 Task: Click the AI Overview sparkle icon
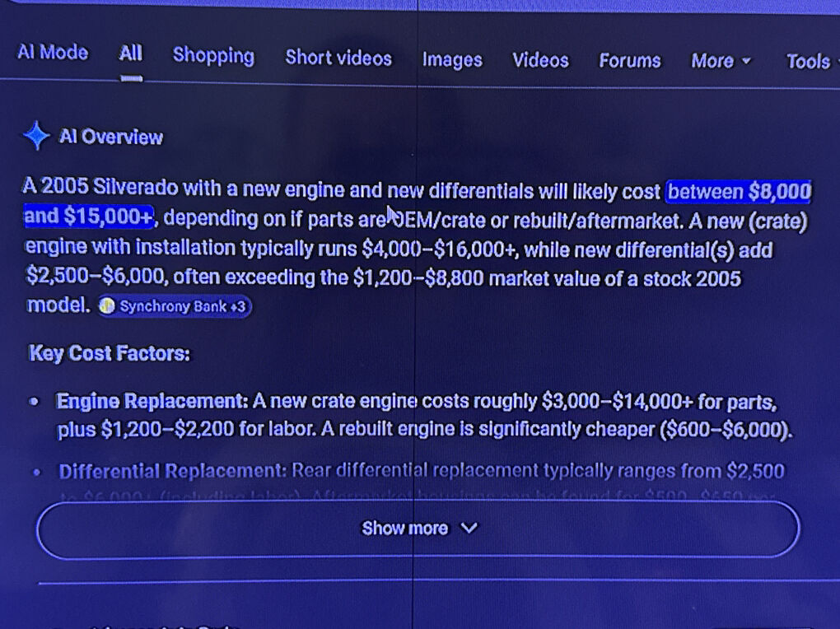[36, 136]
